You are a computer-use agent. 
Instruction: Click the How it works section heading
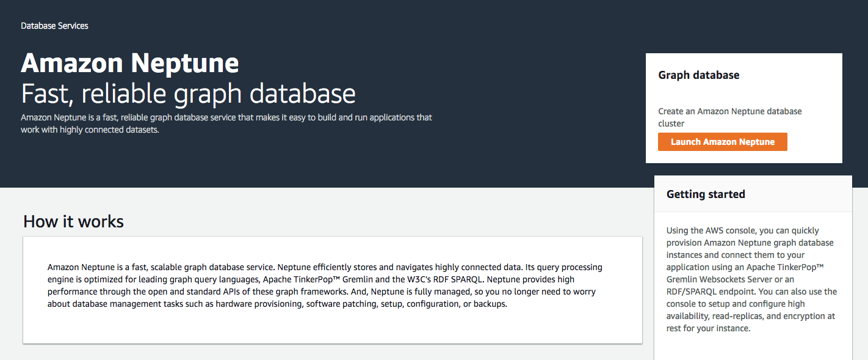coord(73,221)
